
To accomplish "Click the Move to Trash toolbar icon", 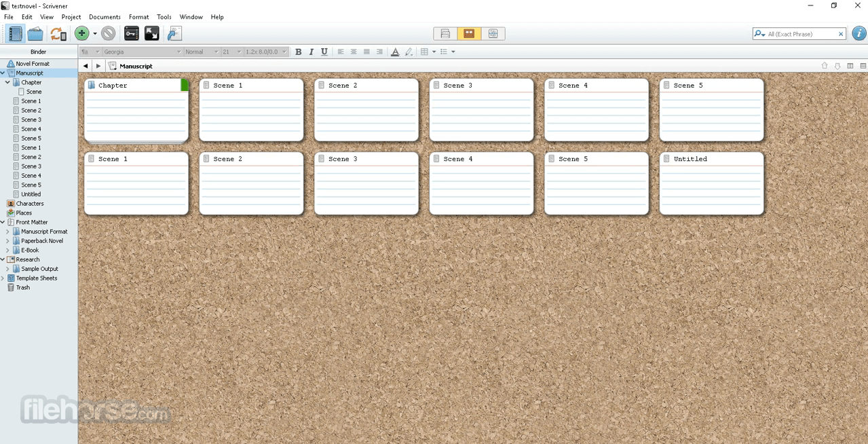I will [109, 33].
